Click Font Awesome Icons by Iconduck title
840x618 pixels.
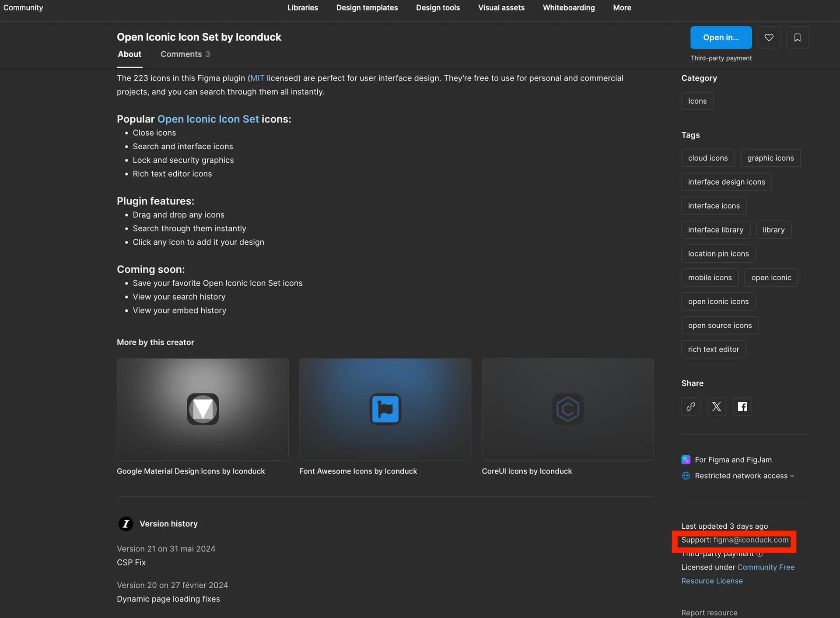pyautogui.click(x=358, y=471)
